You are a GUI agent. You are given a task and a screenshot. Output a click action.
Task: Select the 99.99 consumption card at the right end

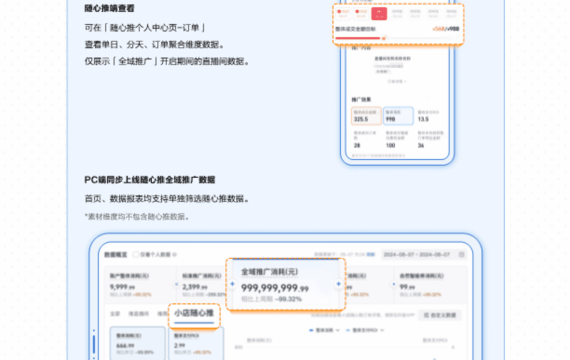(431, 285)
